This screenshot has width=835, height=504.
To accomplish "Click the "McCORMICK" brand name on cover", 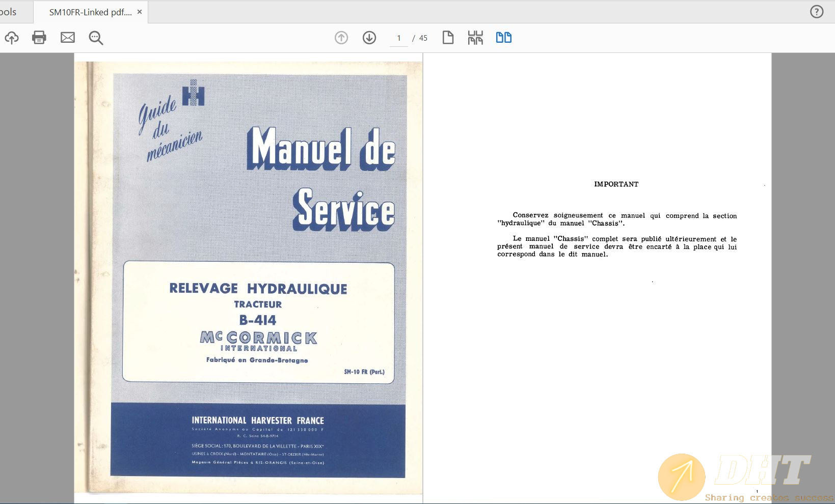I will (258, 338).
